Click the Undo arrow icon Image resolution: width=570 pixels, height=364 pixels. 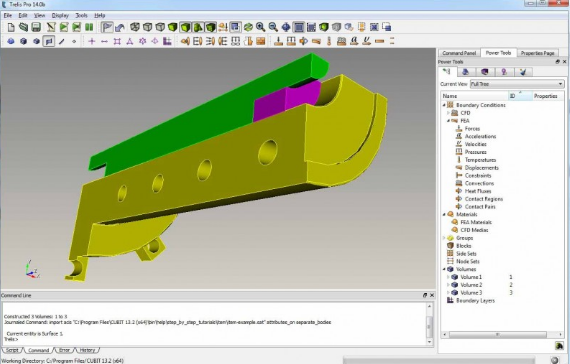tap(120, 27)
